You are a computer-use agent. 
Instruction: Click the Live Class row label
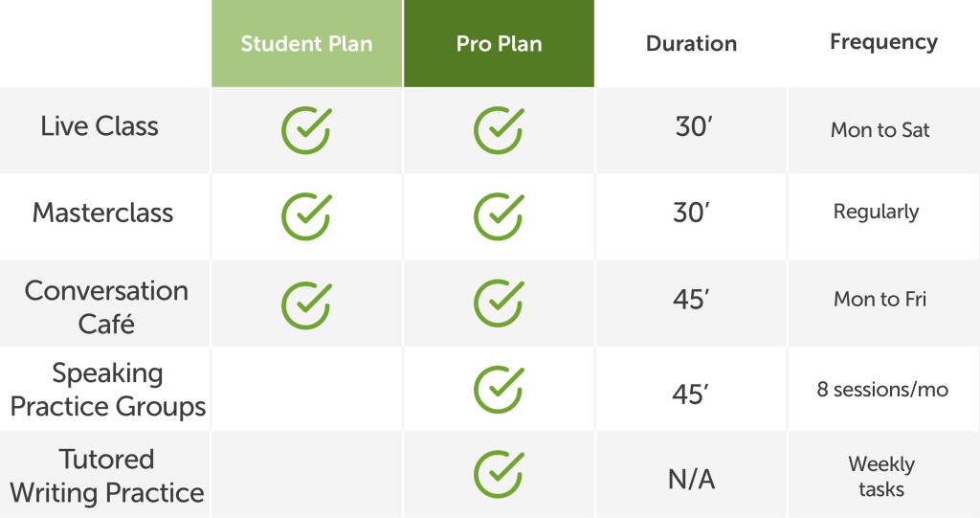coord(100,126)
